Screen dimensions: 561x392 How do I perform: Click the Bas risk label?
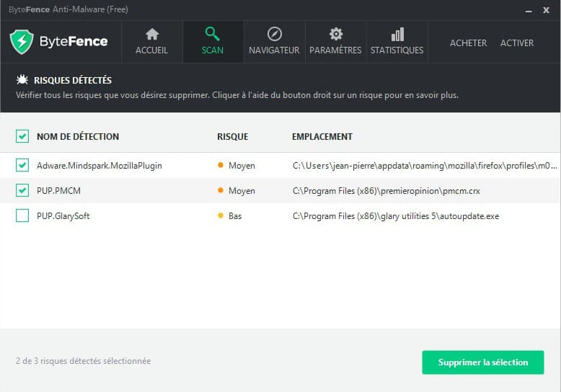point(235,216)
